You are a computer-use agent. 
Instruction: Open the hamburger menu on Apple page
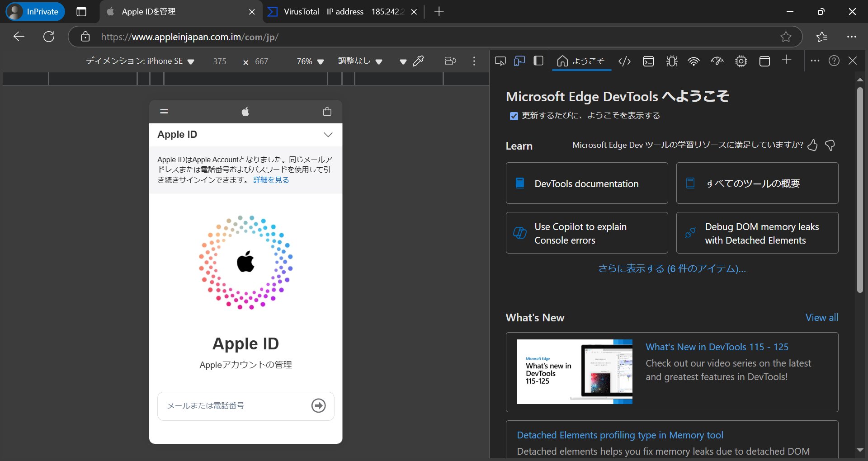(x=164, y=111)
